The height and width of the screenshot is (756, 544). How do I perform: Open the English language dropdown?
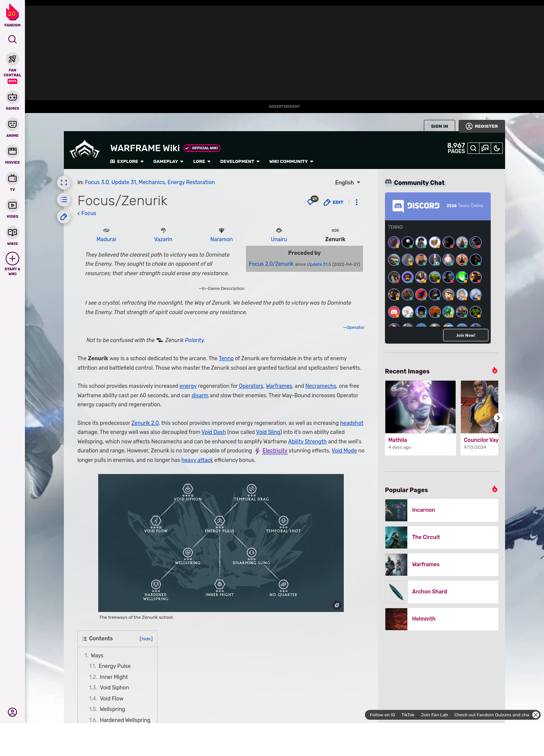[x=348, y=183]
